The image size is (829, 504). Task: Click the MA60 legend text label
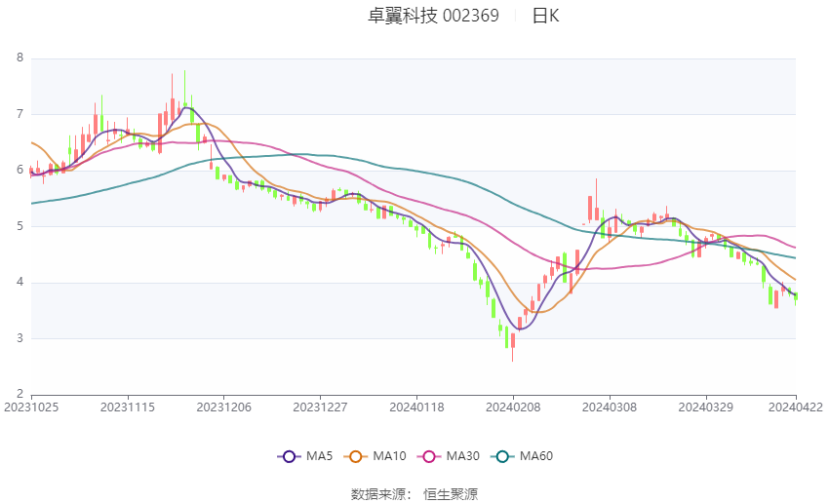(536, 456)
